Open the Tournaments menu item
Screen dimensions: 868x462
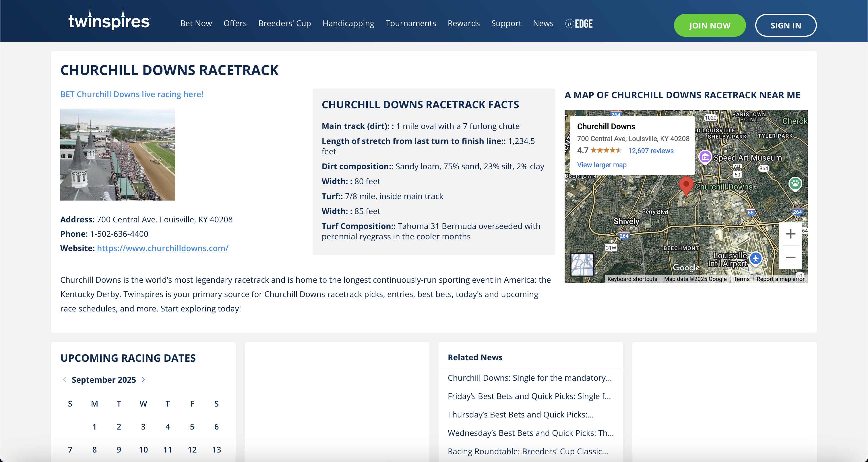pos(410,23)
